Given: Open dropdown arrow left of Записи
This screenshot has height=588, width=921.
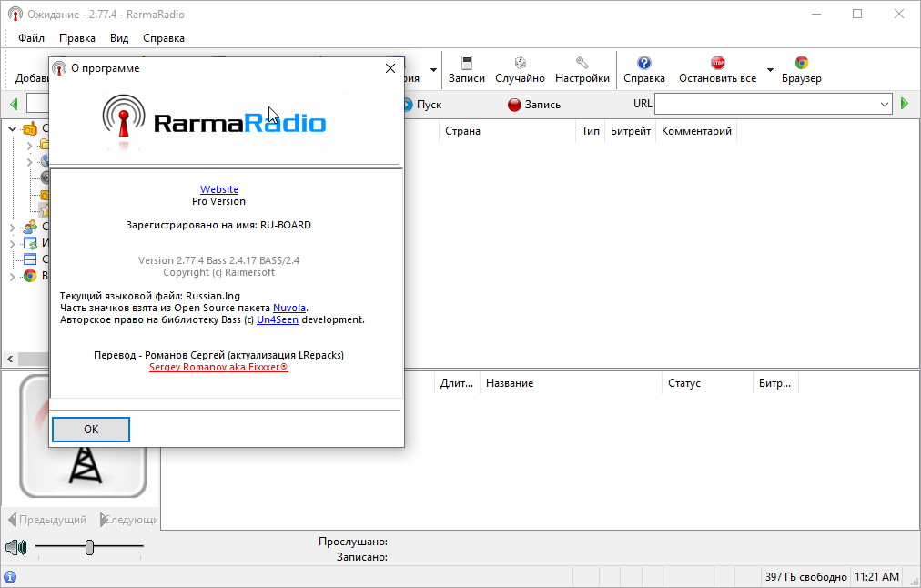Looking at the screenshot, I should (x=433, y=70).
